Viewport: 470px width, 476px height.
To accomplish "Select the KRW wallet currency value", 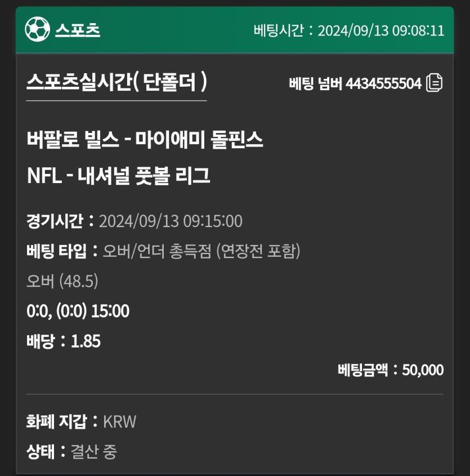I will (x=119, y=421).
